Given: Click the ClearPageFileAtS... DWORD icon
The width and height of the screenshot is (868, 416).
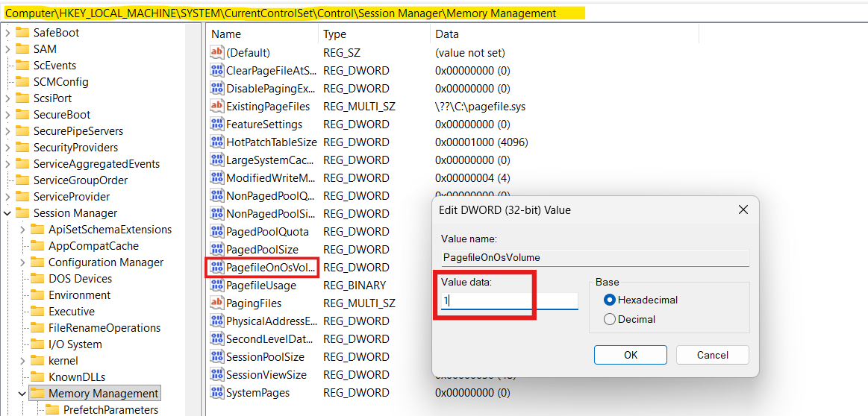Looking at the screenshot, I should coord(216,70).
